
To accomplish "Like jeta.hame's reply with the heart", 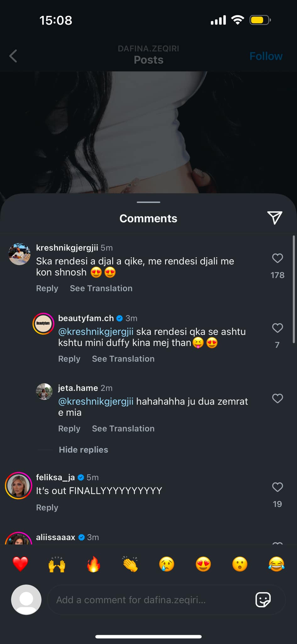I will (x=277, y=398).
